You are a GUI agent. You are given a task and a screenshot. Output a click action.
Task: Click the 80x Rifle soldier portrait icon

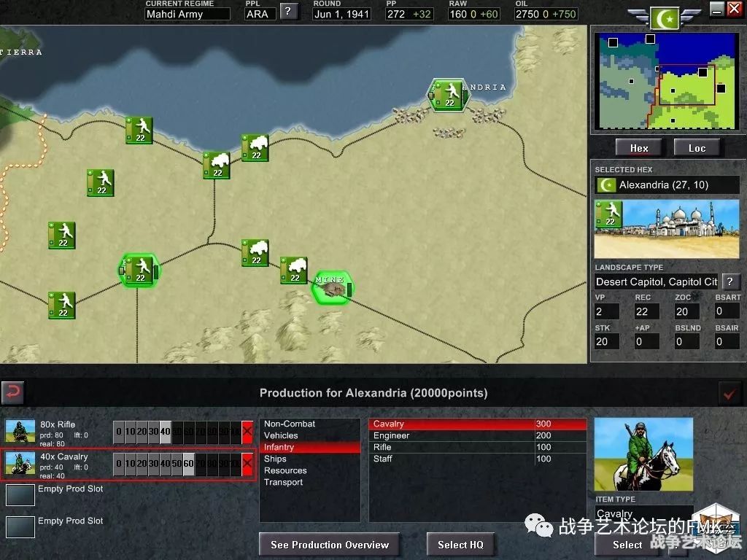tap(20, 432)
